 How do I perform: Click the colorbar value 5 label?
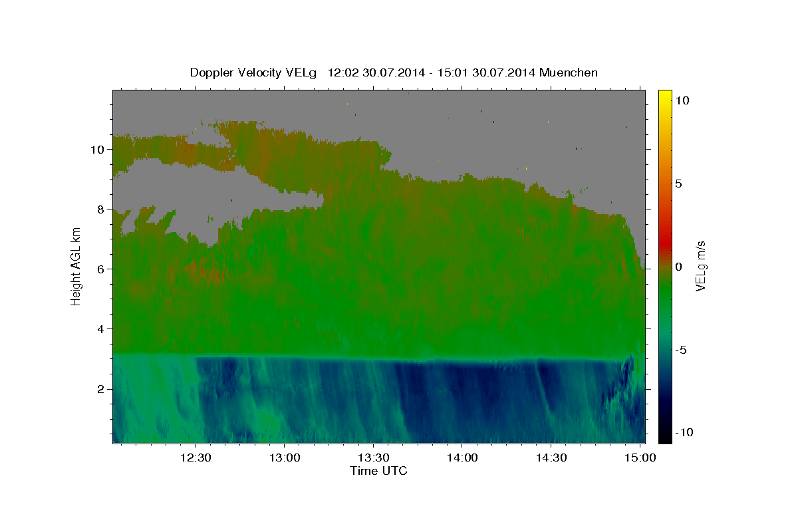pyautogui.click(x=678, y=184)
